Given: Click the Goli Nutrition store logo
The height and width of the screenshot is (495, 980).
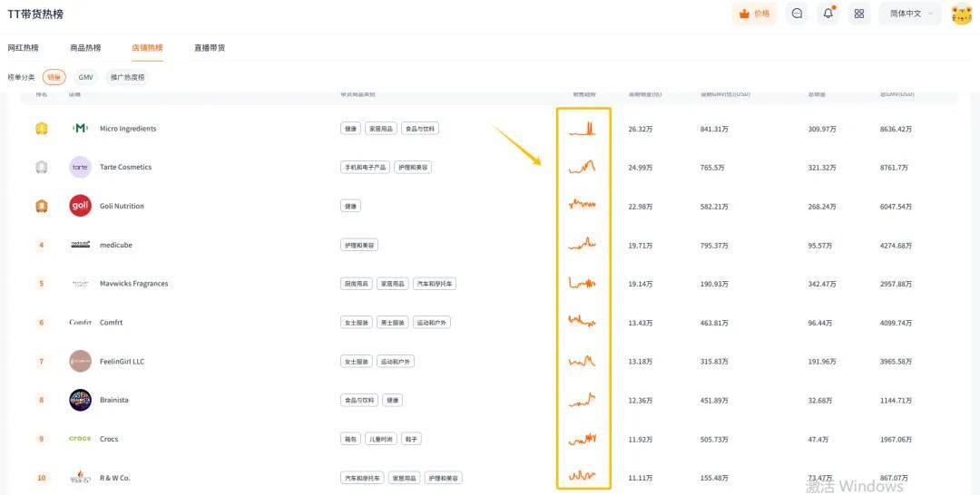Looking at the screenshot, I should click(81, 206).
